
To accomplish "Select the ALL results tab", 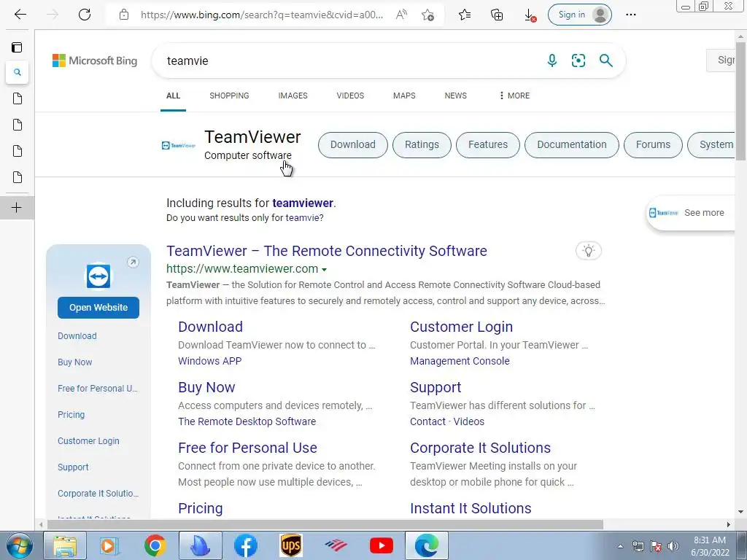I will [x=173, y=96].
